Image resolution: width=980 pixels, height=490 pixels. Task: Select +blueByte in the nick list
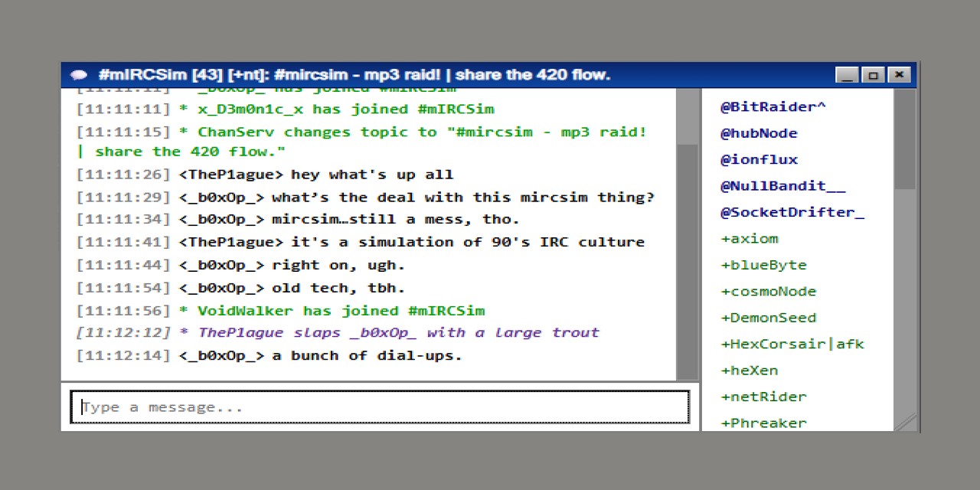pos(763,265)
